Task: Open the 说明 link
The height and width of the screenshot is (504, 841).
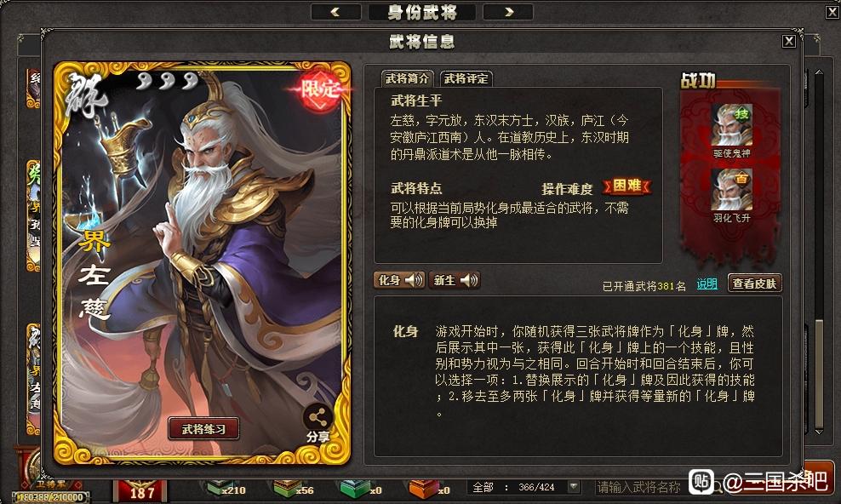Action: click(707, 283)
